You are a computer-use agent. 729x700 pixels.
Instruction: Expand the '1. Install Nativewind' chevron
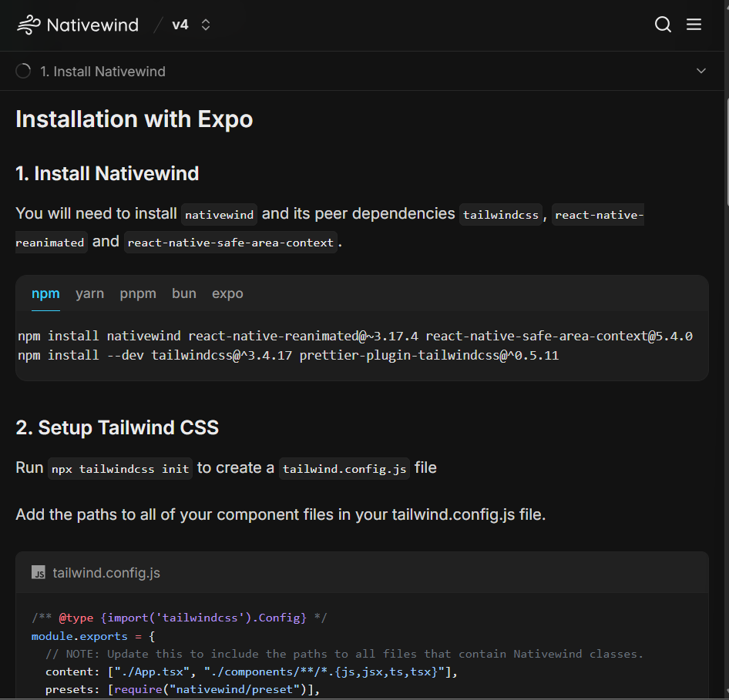(x=701, y=71)
